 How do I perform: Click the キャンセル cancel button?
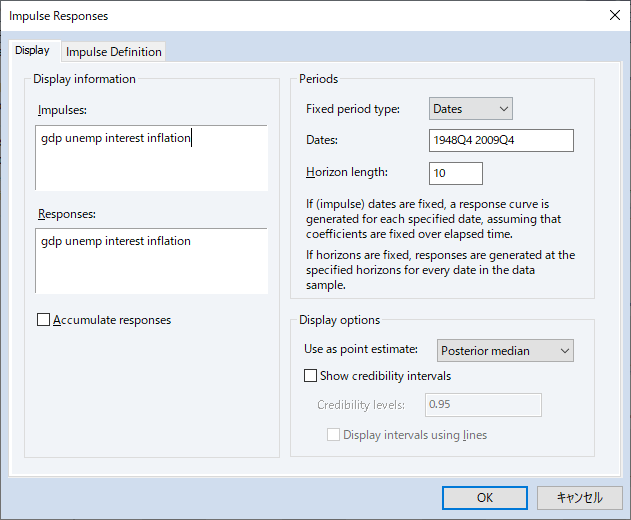pos(579,498)
